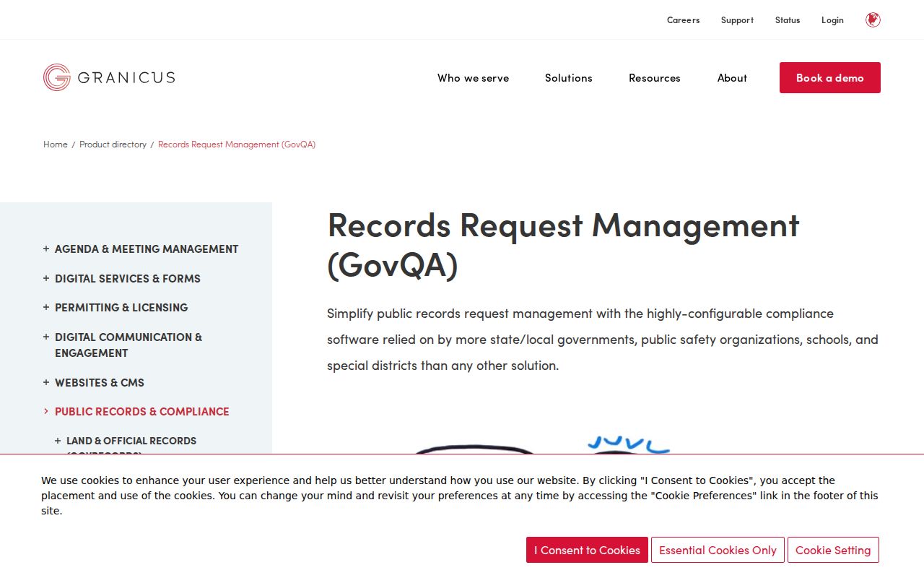924x578 pixels.
Task: Open the Resources menu
Action: [x=655, y=78]
